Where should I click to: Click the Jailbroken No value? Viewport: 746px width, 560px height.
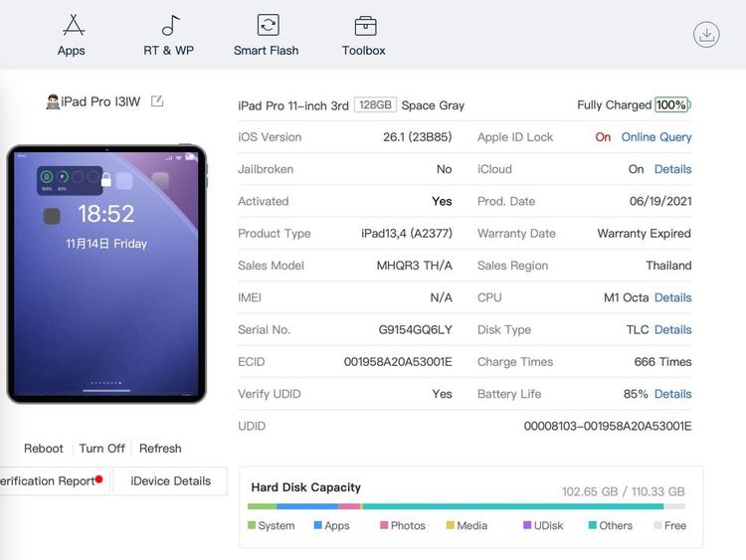tap(444, 169)
